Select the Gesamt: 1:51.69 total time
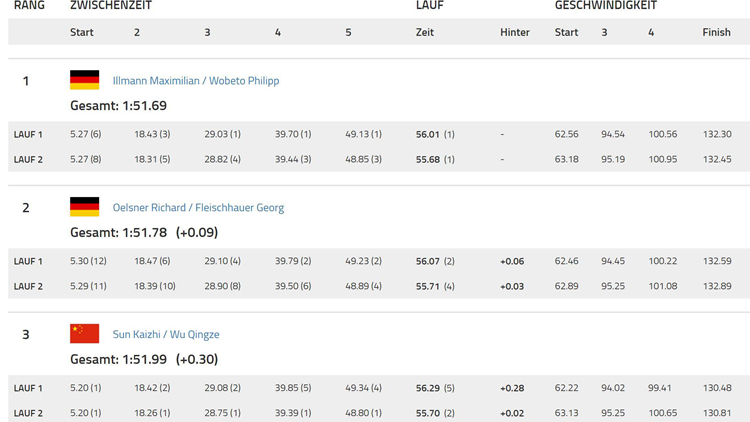 coord(118,106)
